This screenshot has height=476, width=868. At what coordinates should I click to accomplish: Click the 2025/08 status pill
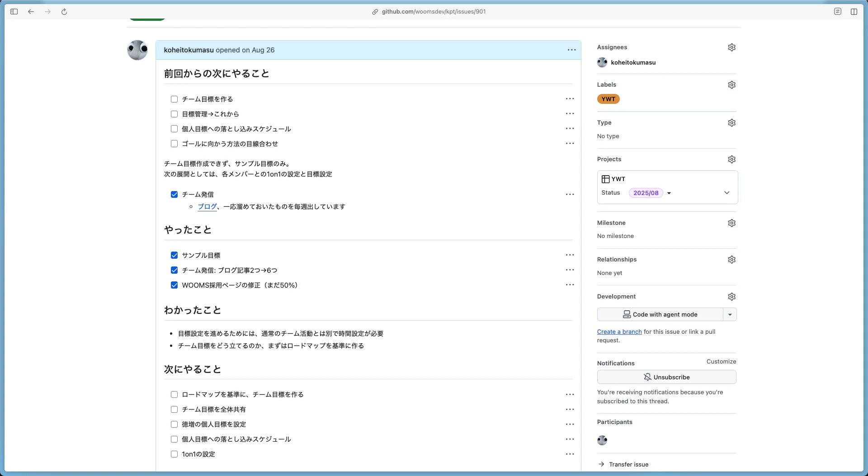[x=646, y=193]
